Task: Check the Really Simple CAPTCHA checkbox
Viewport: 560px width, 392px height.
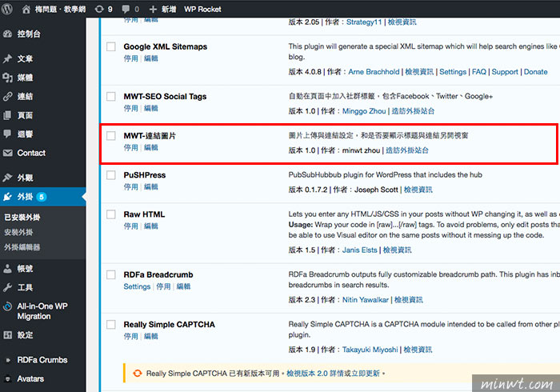Action: click(x=111, y=324)
